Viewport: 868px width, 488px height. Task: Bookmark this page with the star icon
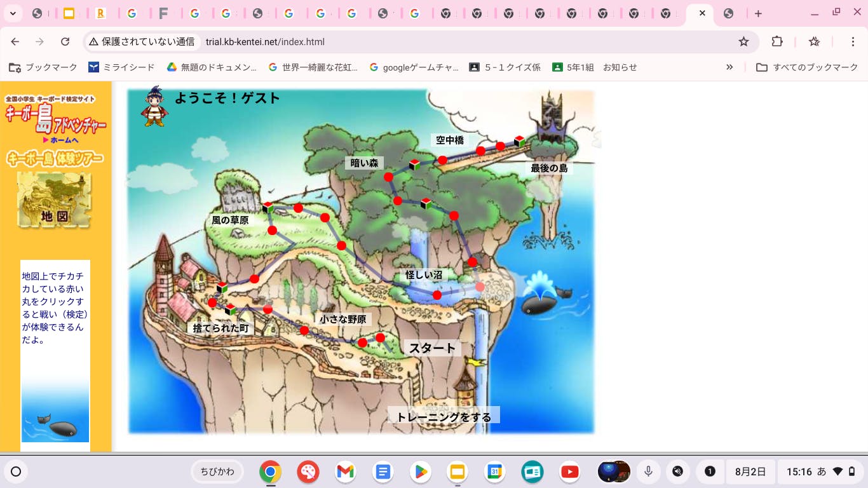tap(743, 42)
